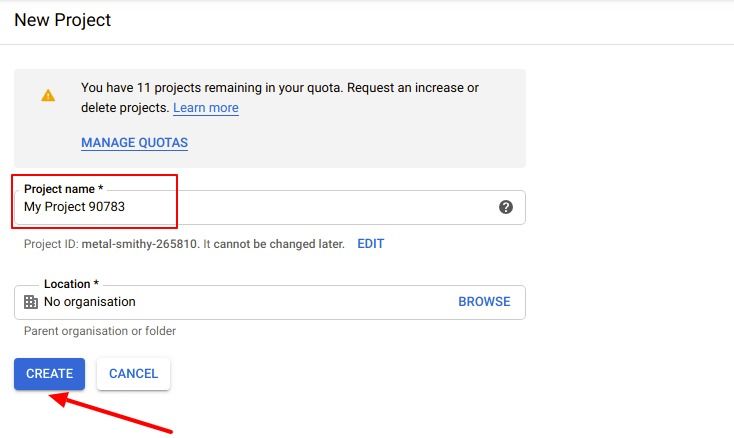734x438 pixels.
Task: Click the yellow warning triangle icon
Action: 48,96
